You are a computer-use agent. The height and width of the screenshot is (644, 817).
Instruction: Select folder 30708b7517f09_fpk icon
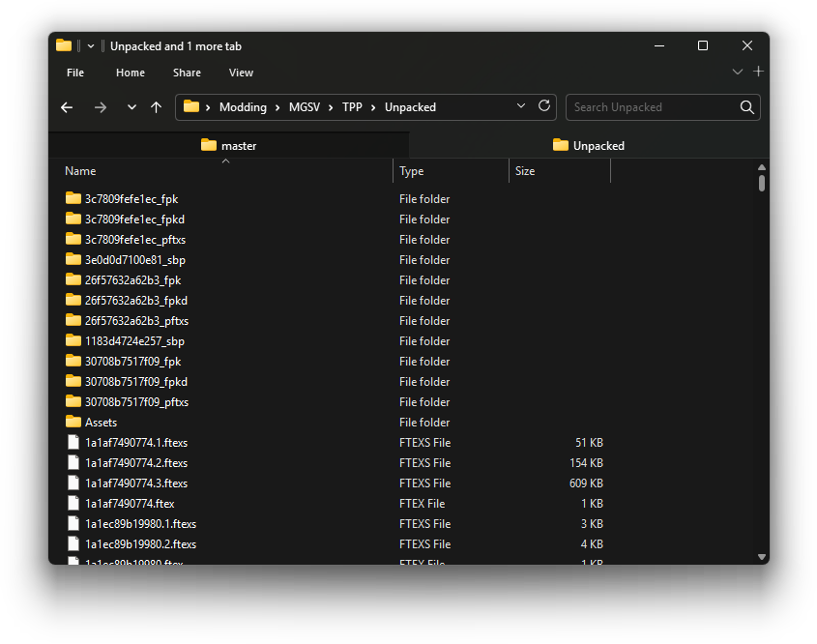pos(73,361)
